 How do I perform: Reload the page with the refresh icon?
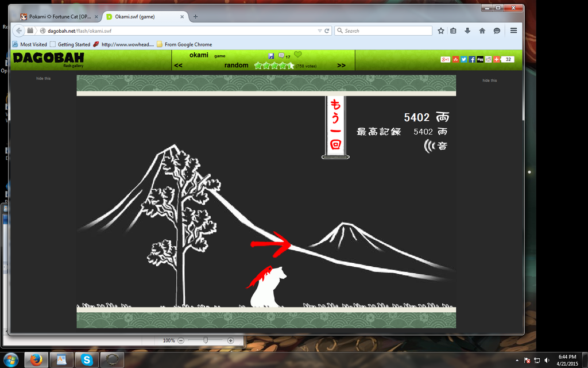pyautogui.click(x=327, y=31)
